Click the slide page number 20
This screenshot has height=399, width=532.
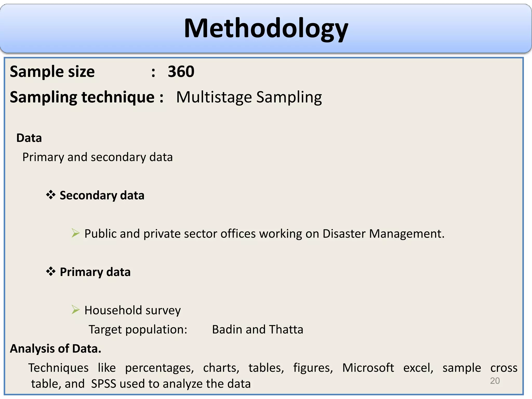click(495, 381)
